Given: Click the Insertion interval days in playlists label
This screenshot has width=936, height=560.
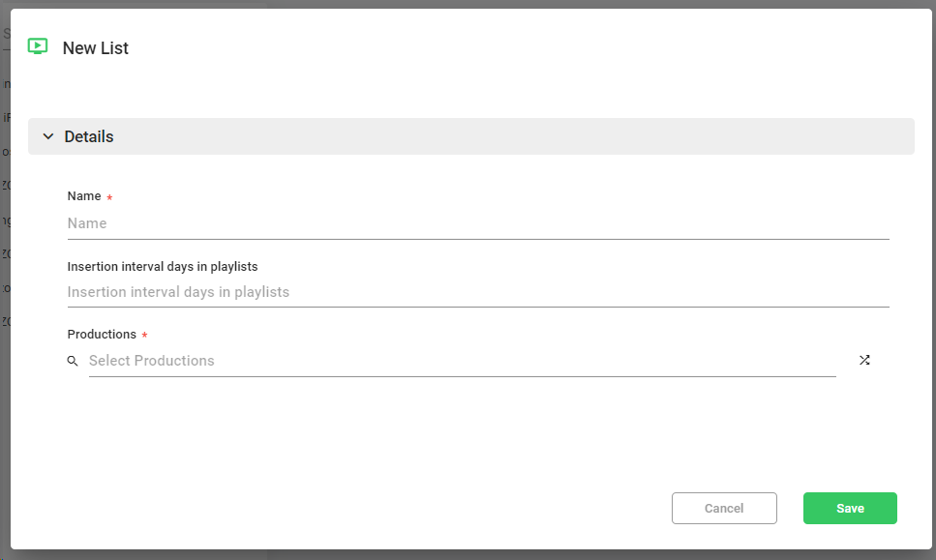Looking at the screenshot, I should click(x=163, y=266).
